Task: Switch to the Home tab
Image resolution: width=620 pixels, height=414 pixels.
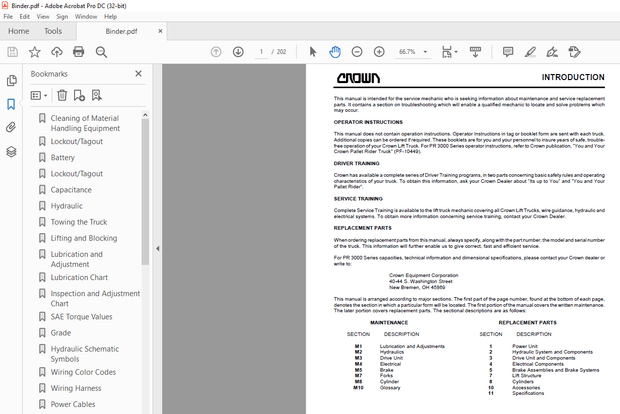Action: tap(19, 31)
